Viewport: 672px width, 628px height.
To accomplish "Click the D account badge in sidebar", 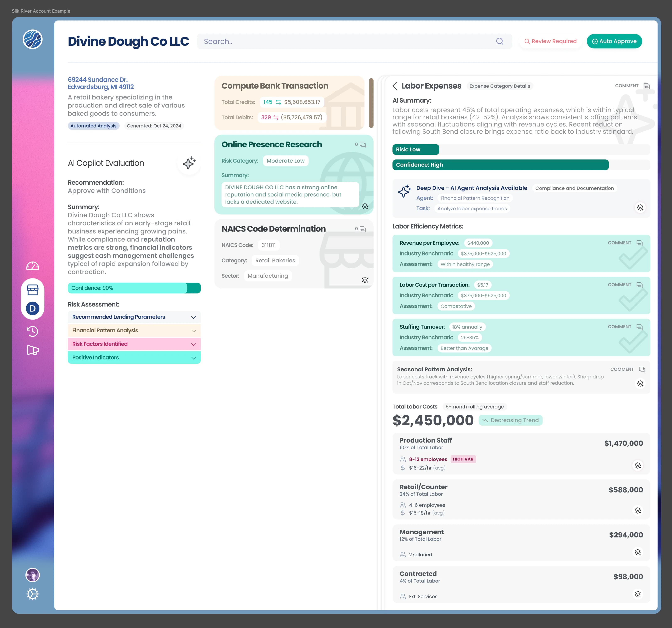I will pos(32,308).
